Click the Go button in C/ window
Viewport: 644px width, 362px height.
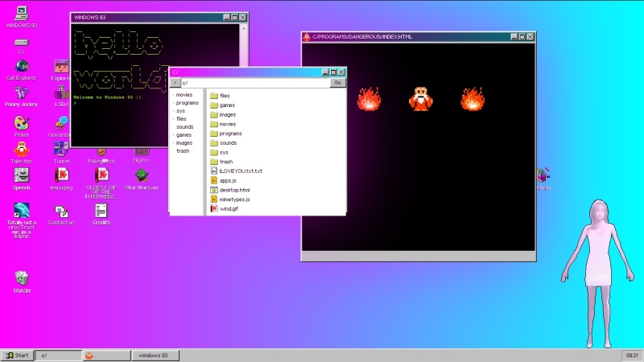coord(337,83)
